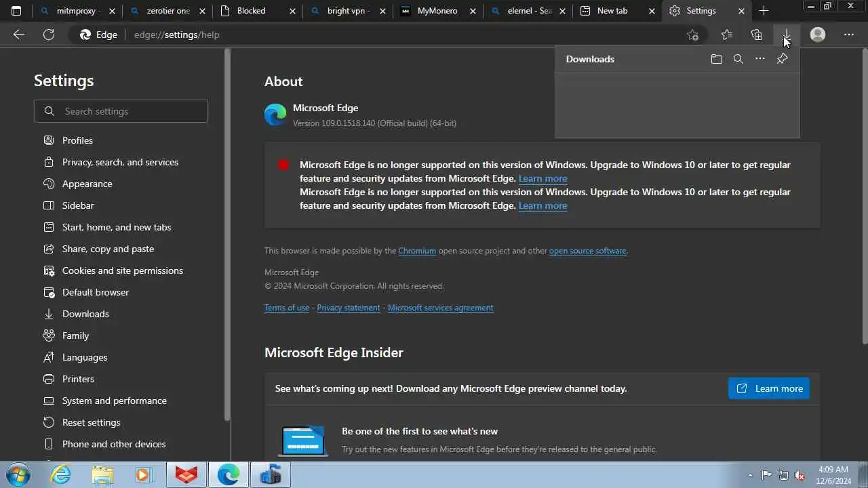
Task: Open Family settings
Action: point(75,335)
